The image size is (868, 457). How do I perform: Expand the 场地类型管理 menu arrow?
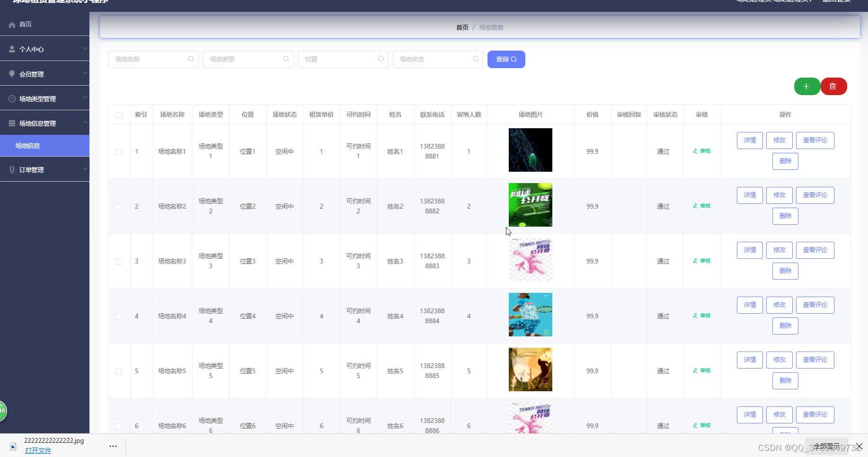[85, 98]
